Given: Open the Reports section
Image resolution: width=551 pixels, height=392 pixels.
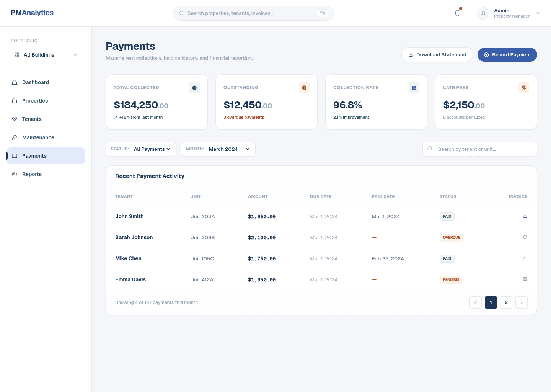Looking at the screenshot, I should (x=46, y=174).
